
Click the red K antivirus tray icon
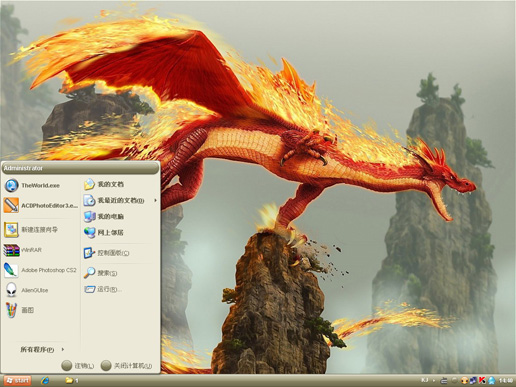482,380
